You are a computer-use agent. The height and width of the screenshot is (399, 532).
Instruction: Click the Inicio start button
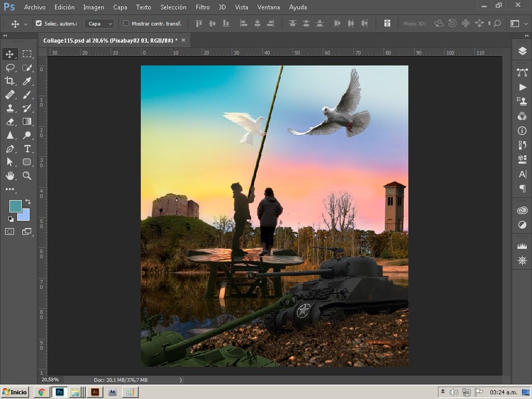coord(15,392)
